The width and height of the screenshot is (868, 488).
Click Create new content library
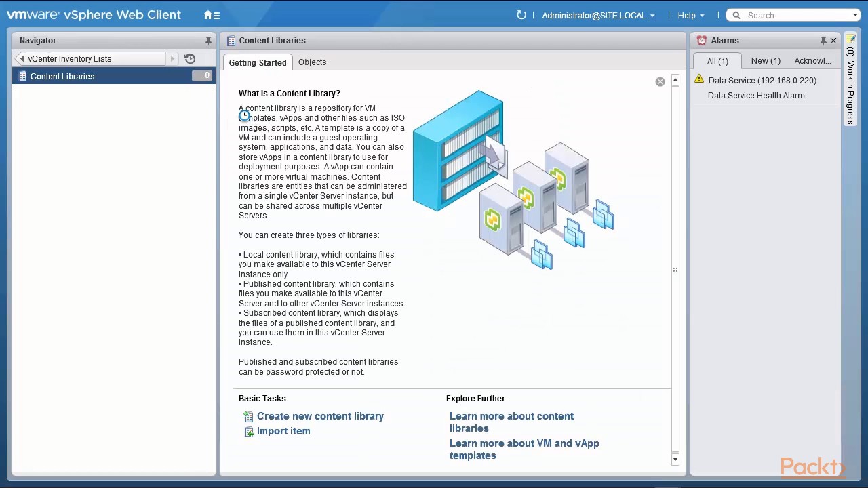(320, 416)
